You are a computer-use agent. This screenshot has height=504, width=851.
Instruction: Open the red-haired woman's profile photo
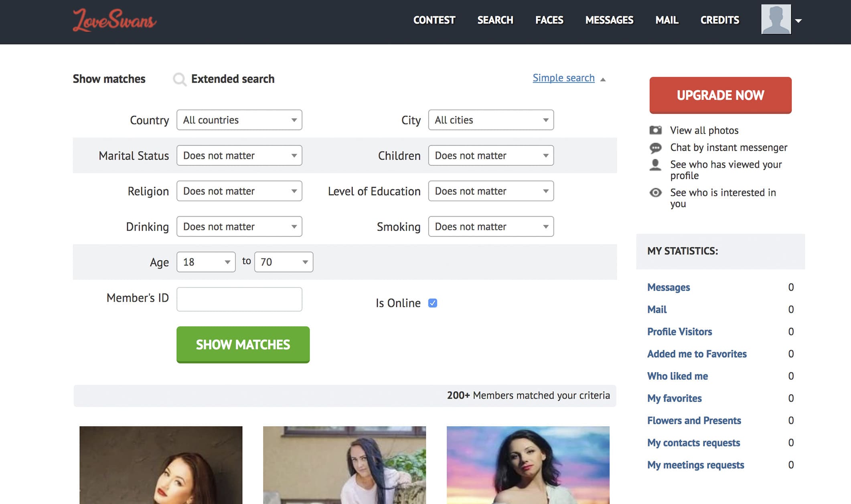[x=161, y=465]
